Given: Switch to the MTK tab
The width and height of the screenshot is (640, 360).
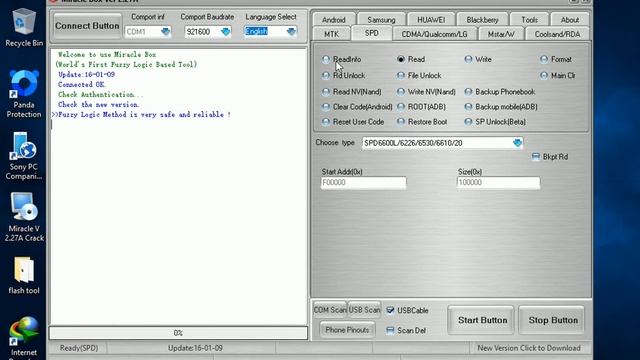Looking at the screenshot, I should [x=331, y=34].
